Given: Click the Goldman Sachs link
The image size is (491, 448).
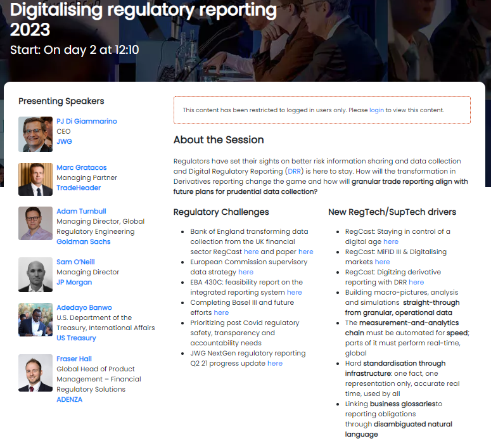Looking at the screenshot, I should click(x=83, y=241).
